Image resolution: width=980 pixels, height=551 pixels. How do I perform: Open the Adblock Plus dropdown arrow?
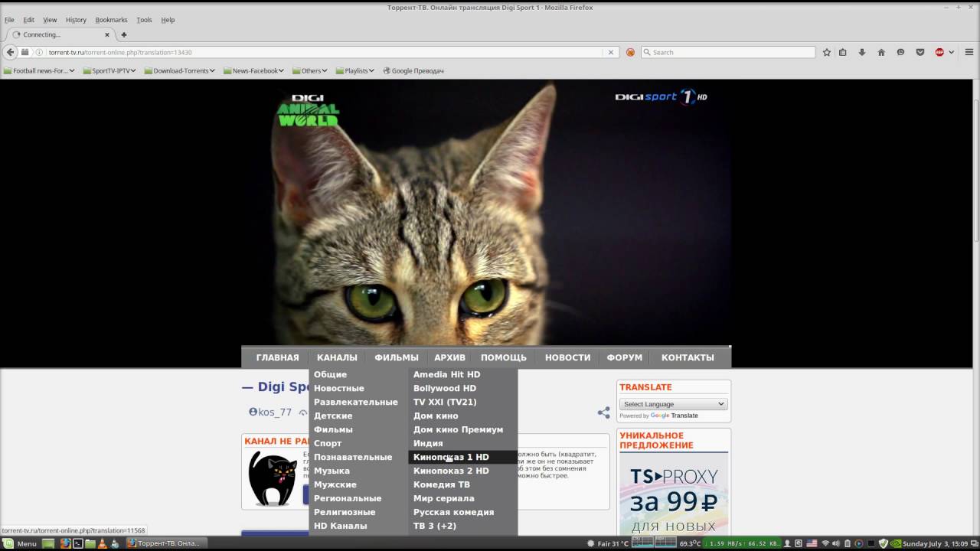(x=952, y=52)
